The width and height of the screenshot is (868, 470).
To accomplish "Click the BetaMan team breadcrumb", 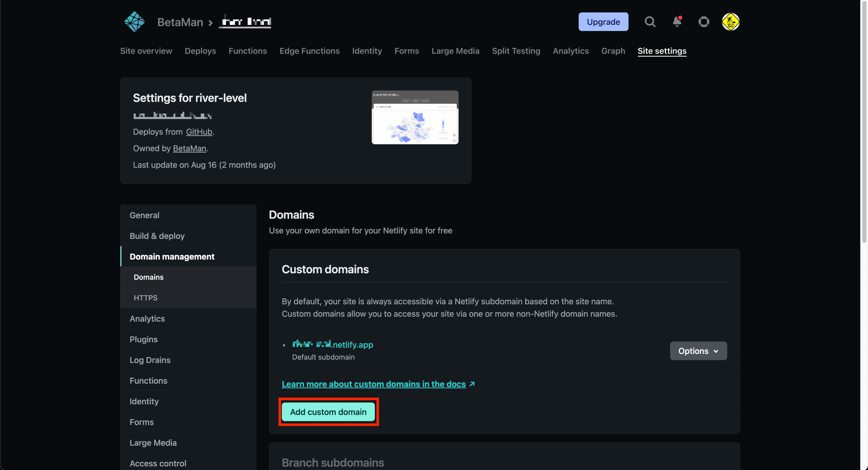I will (x=180, y=22).
